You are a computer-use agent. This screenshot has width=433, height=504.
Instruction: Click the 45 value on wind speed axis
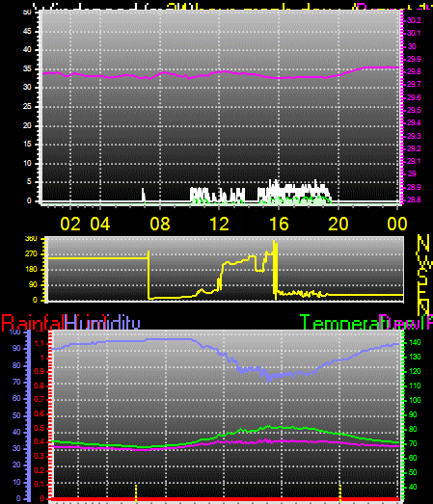click(27, 31)
